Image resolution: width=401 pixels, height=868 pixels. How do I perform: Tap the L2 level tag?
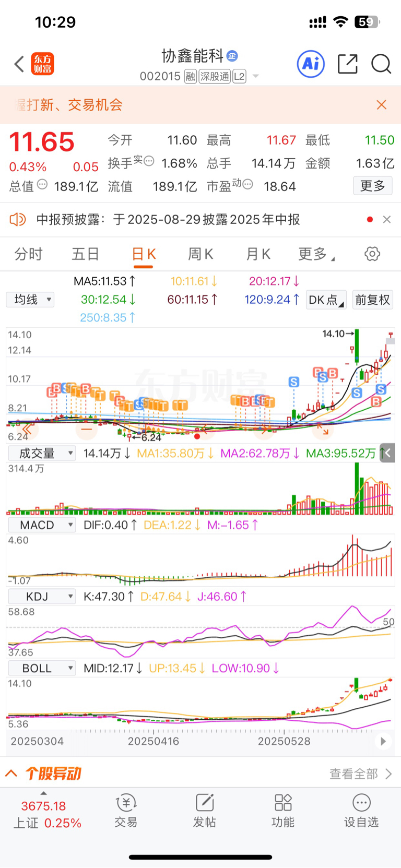coord(239,77)
